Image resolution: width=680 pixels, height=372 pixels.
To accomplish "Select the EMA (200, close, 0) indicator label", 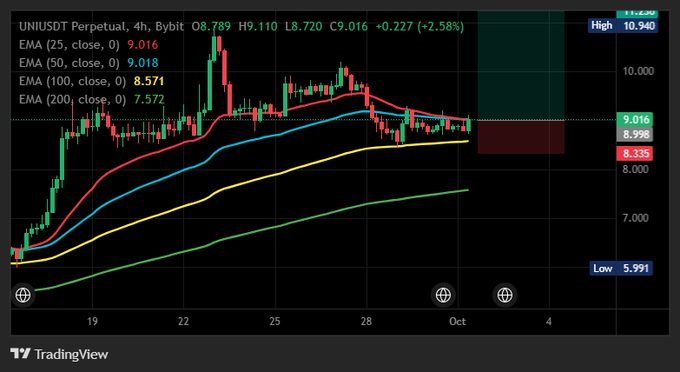I will (x=72, y=99).
